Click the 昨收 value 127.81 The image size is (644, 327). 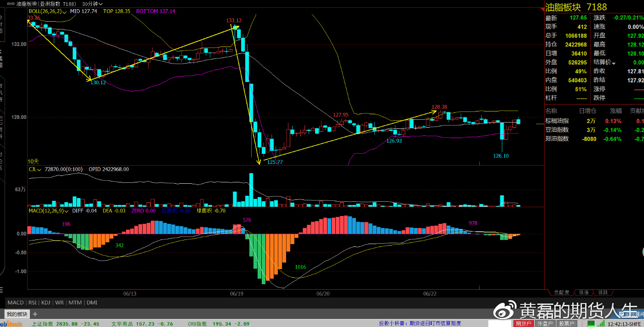636,71
